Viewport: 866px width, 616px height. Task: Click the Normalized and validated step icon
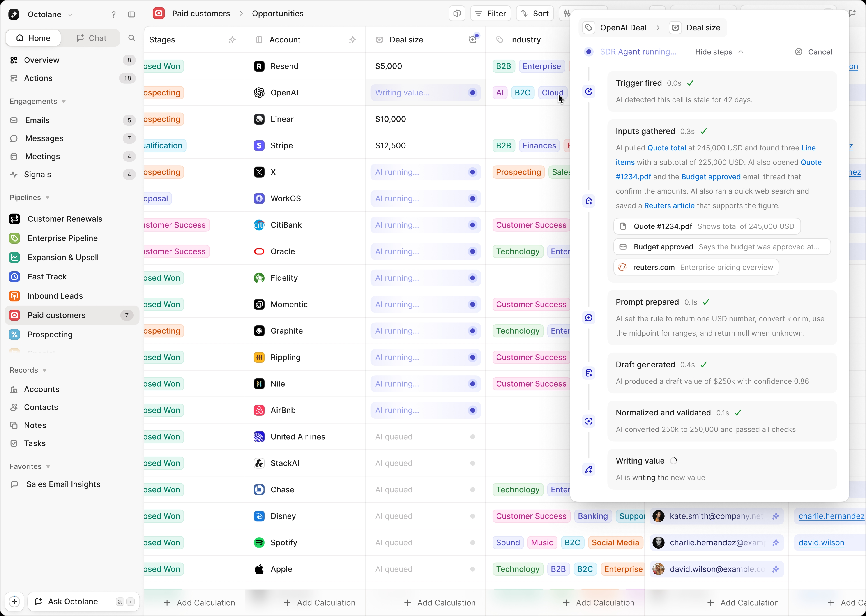[x=588, y=421]
